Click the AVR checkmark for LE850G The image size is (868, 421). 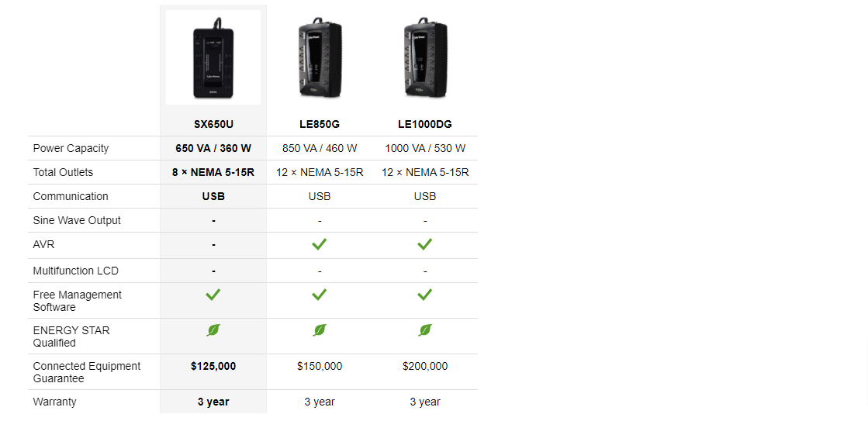pyautogui.click(x=319, y=244)
